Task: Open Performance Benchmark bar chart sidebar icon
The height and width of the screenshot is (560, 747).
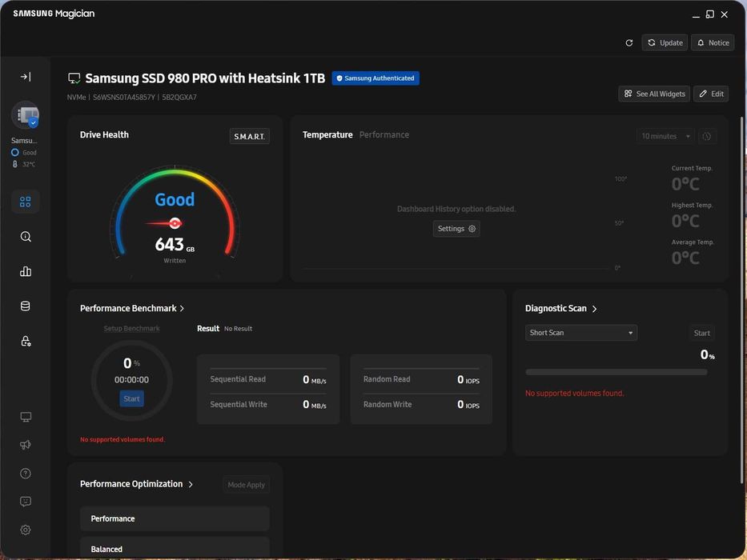Action: coord(26,271)
